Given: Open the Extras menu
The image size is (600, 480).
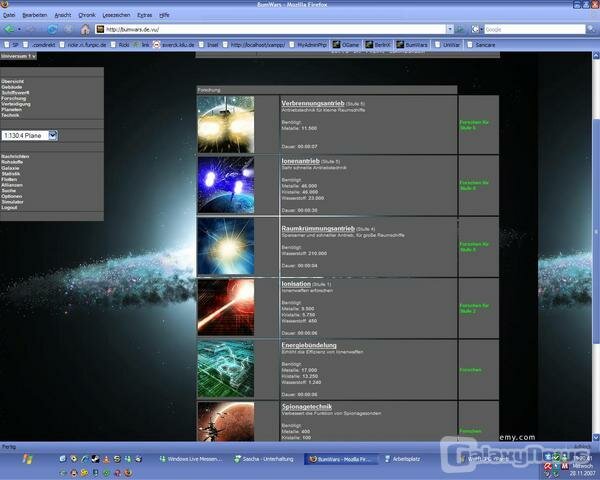Looking at the screenshot, I should pyautogui.click(x=145, y=15).
